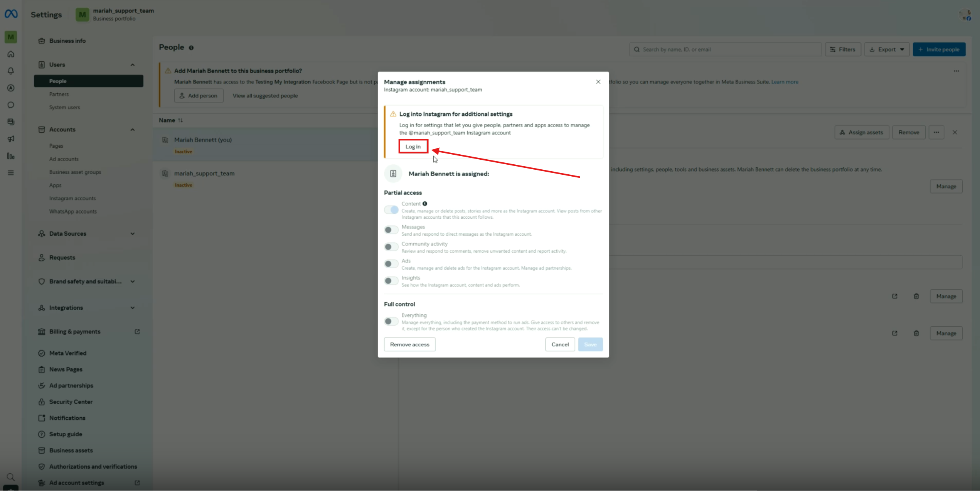Click the info icon next to Content

(x=424, y=204)
